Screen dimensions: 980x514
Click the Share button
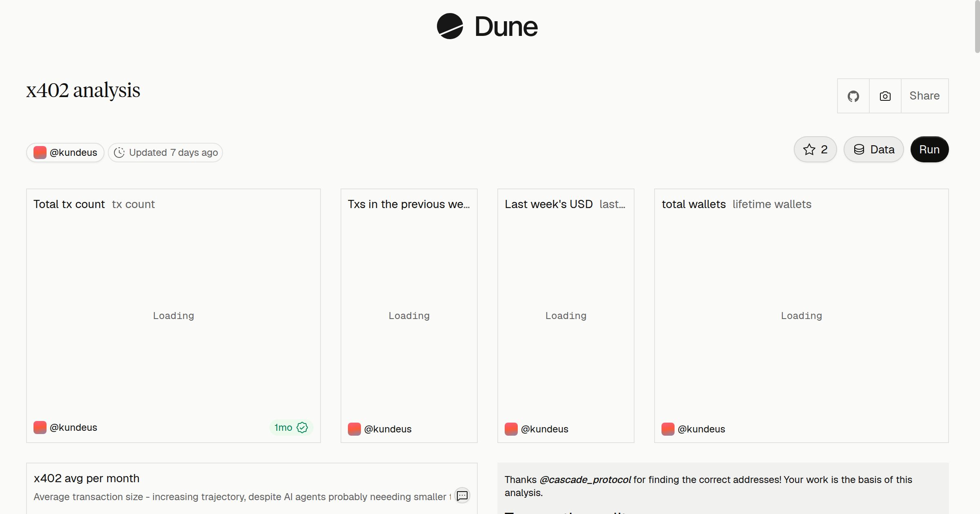(x=924, y=96)
